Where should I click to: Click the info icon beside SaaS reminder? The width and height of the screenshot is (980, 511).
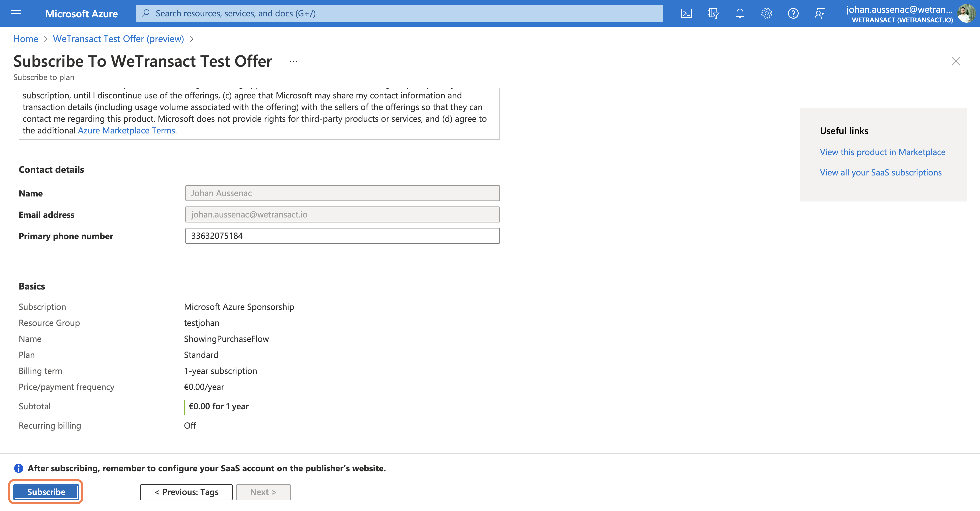(x=18, y=468)
